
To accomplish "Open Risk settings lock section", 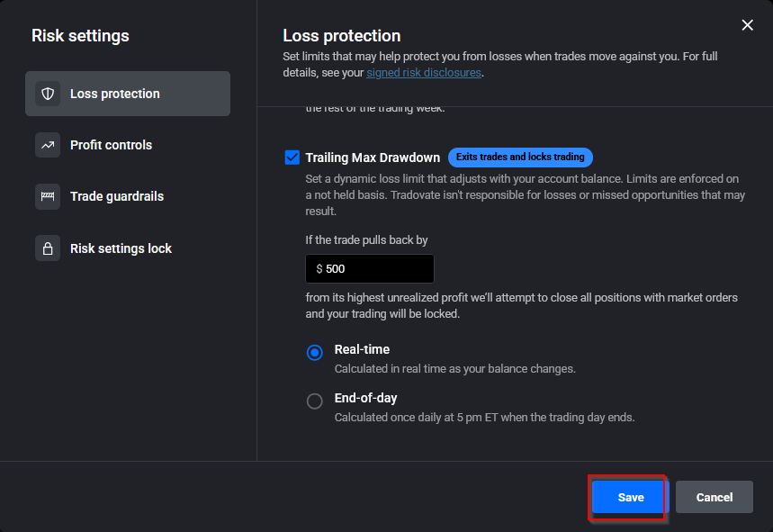I will [x=128, y=248].
